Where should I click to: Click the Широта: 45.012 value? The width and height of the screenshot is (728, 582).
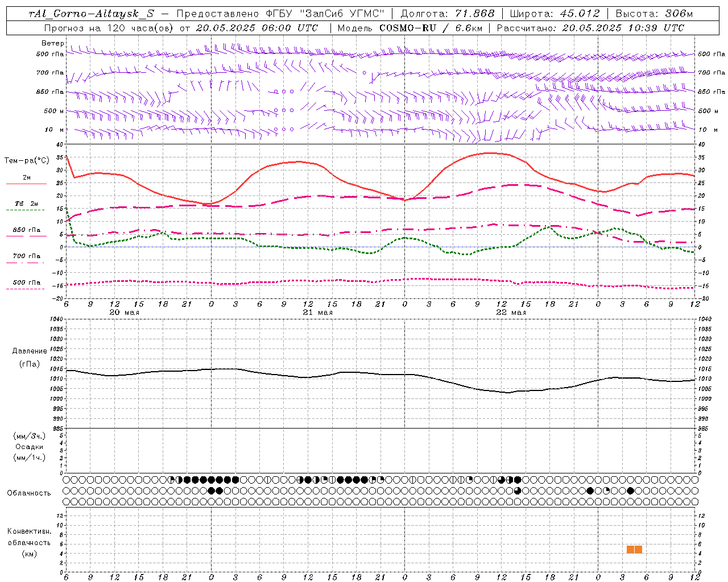pos(555,14)
